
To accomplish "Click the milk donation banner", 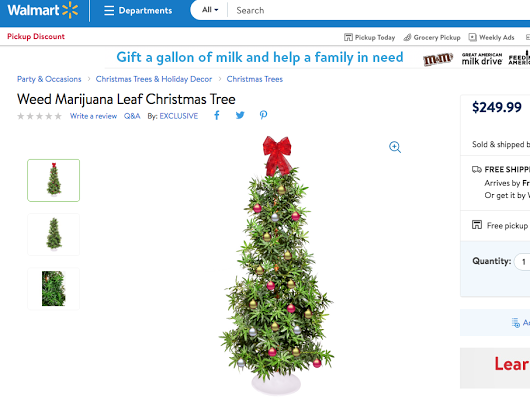I will pyautogui.click(x=318, y=57).
